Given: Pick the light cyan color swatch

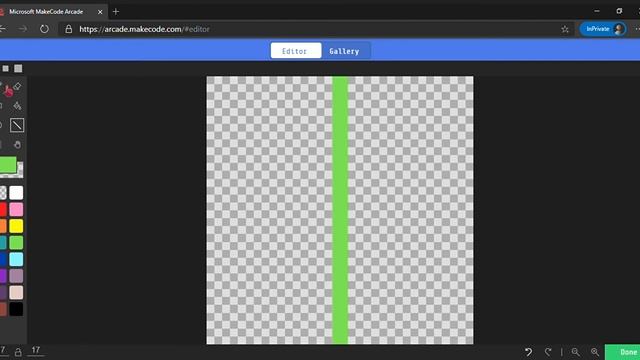Looking at the screenshot, I should [16, 259].
